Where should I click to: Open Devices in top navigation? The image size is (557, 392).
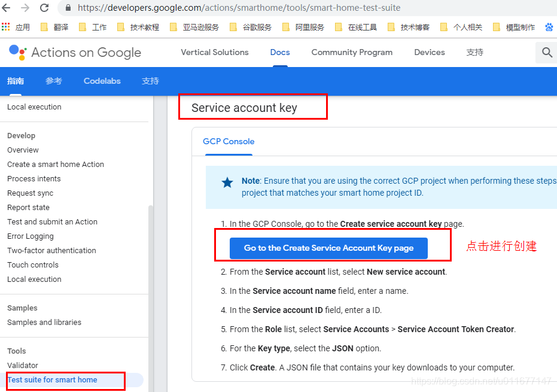coord(430,52)
